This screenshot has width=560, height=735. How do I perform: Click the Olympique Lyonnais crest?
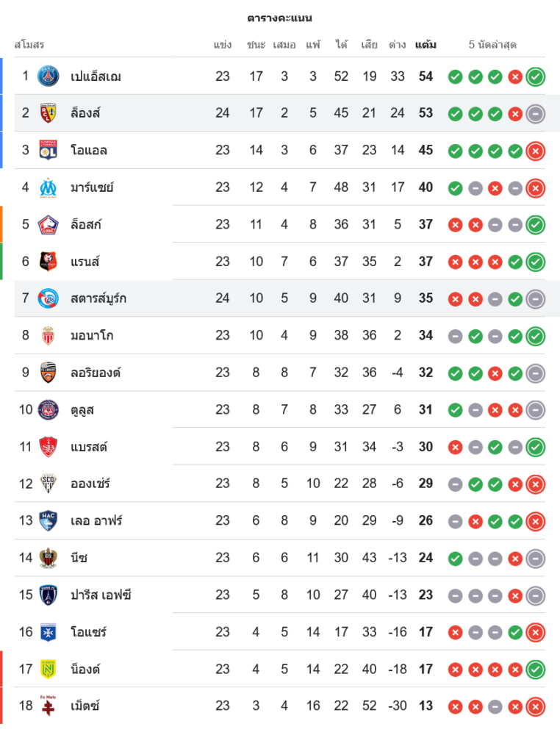[49, 150]
